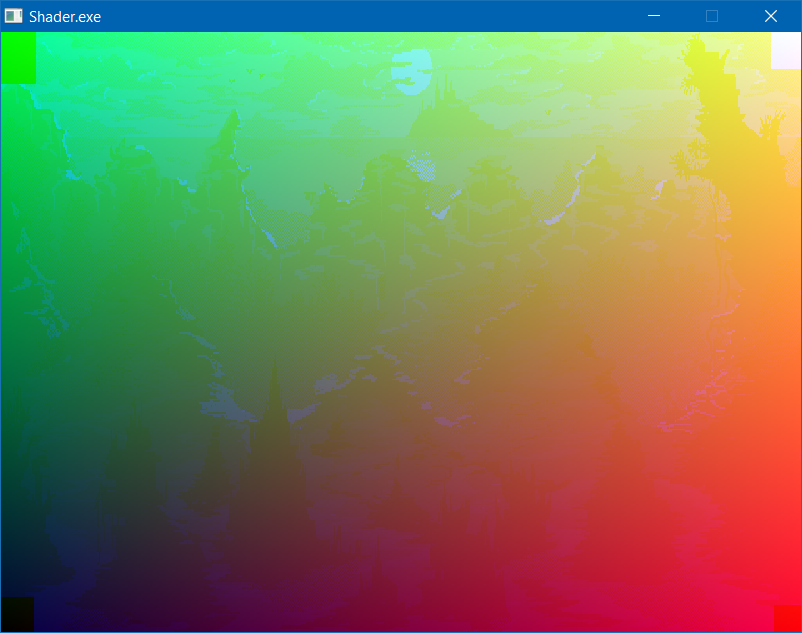Click the greyed-out maximize button
Screen dimensions: 802x633
[712, 16]
